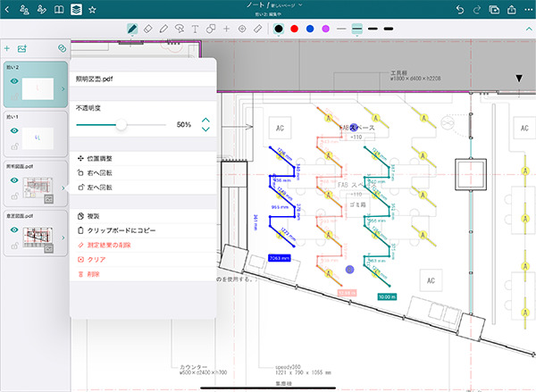Go back using the top-left arrow
536x392 pixels.
click(x=7, y=10)
